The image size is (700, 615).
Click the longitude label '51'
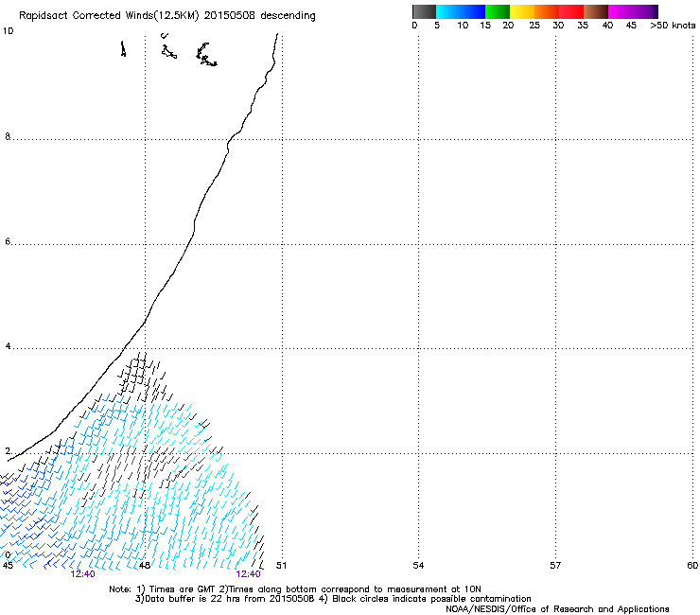click(x=281, y=566)
